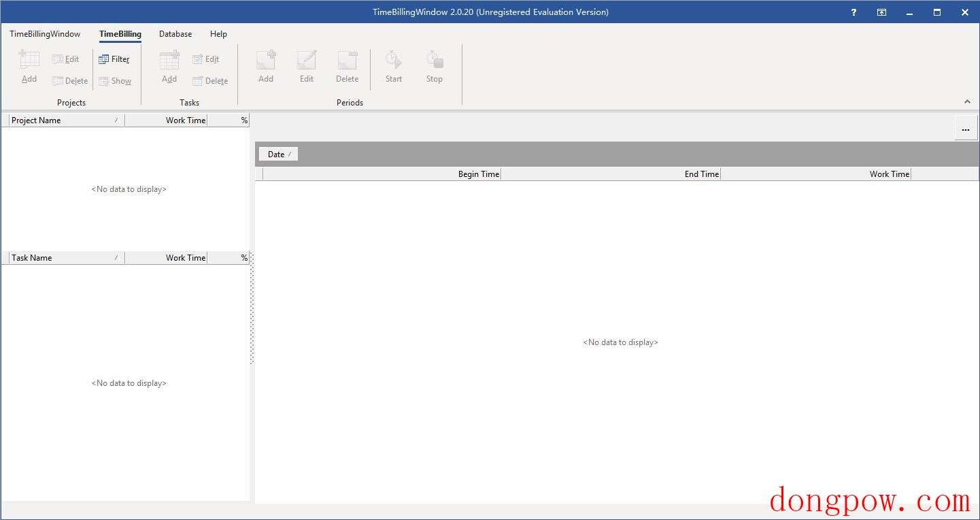Sort projects by Project Name column
The image size is (980, 520).
coord(67,120)
